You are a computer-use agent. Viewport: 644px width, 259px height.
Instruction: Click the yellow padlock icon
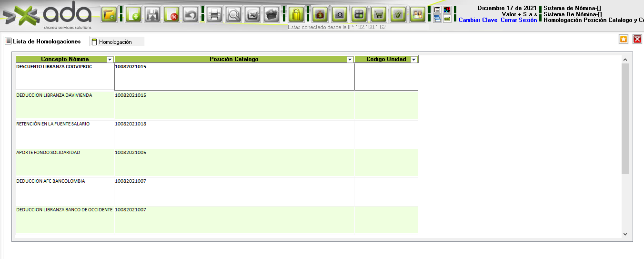coord(296,14)
